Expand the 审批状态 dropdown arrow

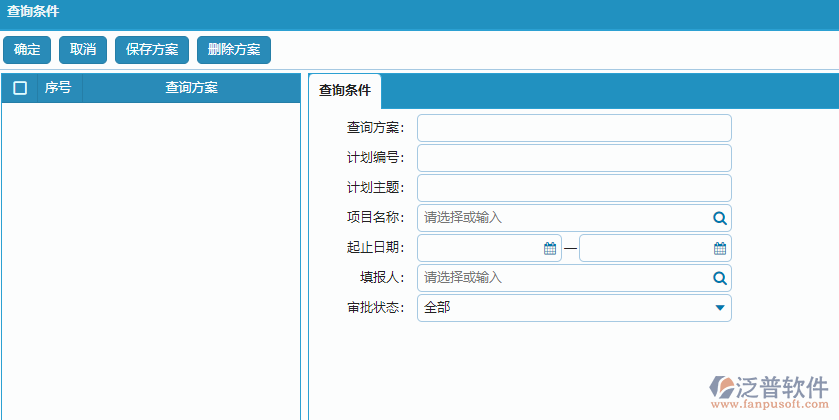[720, 308]
